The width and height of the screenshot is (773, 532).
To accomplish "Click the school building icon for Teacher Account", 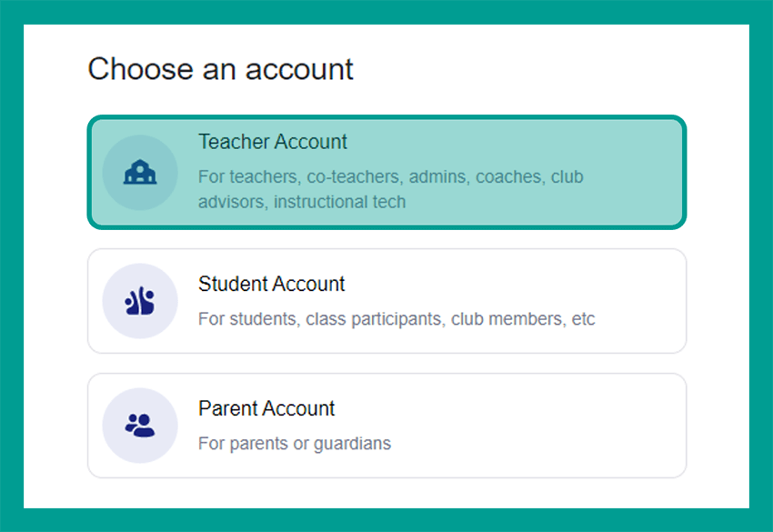I will tap(140, 172).
